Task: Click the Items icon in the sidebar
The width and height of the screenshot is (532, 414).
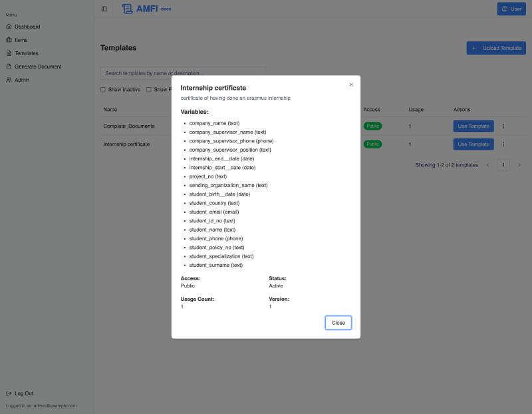Action: tap(9, 40)
